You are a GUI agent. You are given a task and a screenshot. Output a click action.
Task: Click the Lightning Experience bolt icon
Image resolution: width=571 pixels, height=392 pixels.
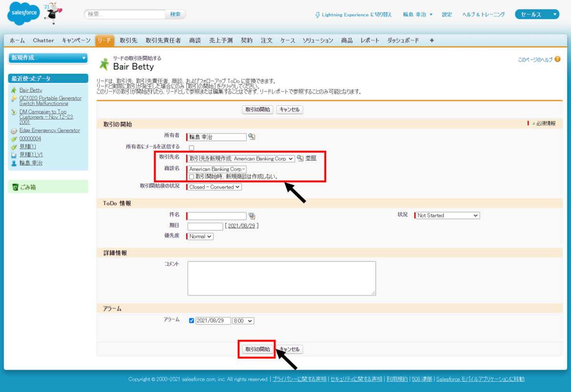[318, 15]
